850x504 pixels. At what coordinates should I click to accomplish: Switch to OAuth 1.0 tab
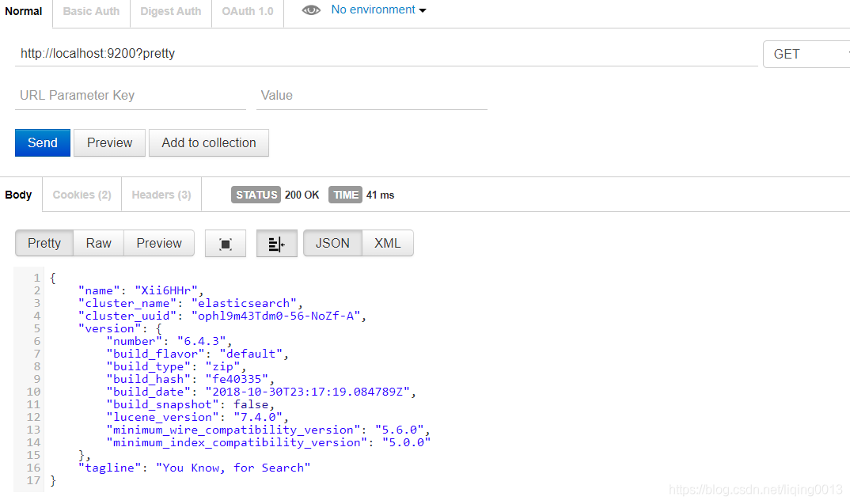point(248,11)
